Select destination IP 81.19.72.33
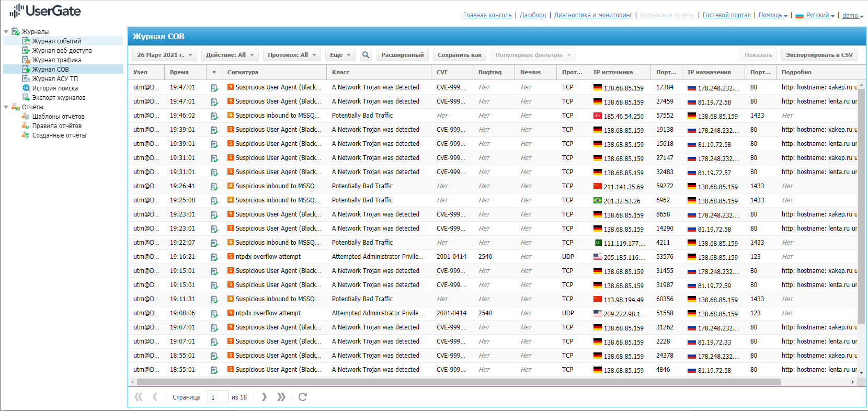The image size is (868, 411). 714,342
